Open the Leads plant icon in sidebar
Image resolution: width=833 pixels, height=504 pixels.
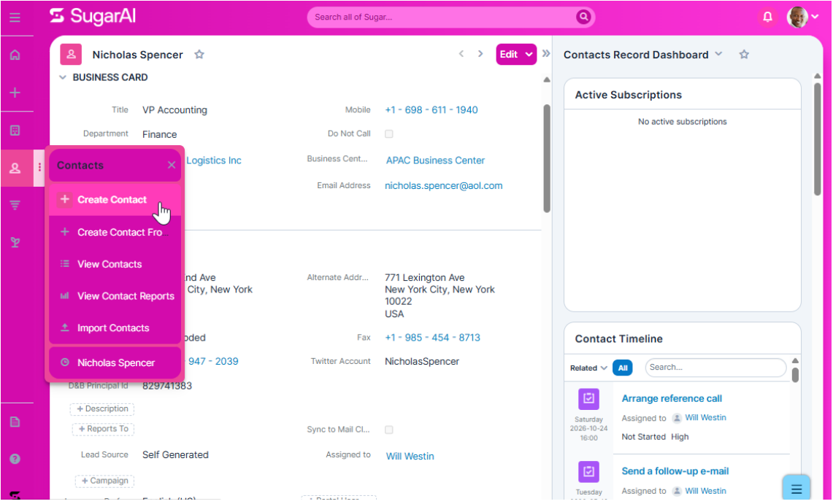pyautogui.click(x=15, y=242)
